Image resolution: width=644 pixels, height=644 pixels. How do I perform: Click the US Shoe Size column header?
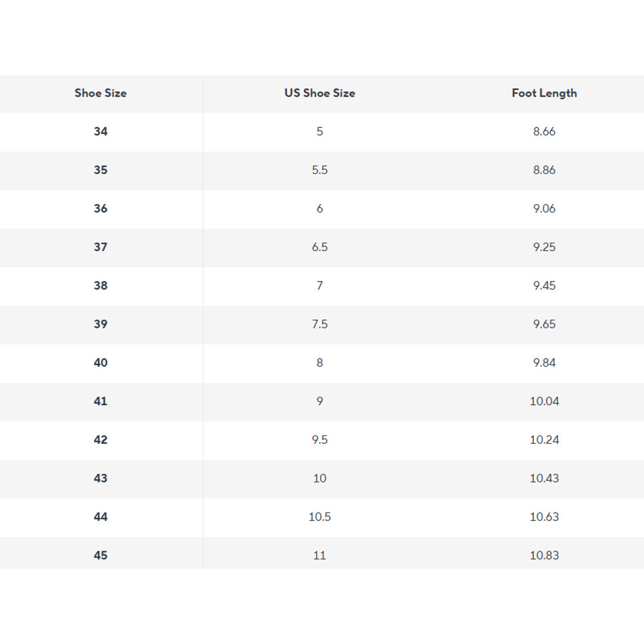[x=319, y=93]
